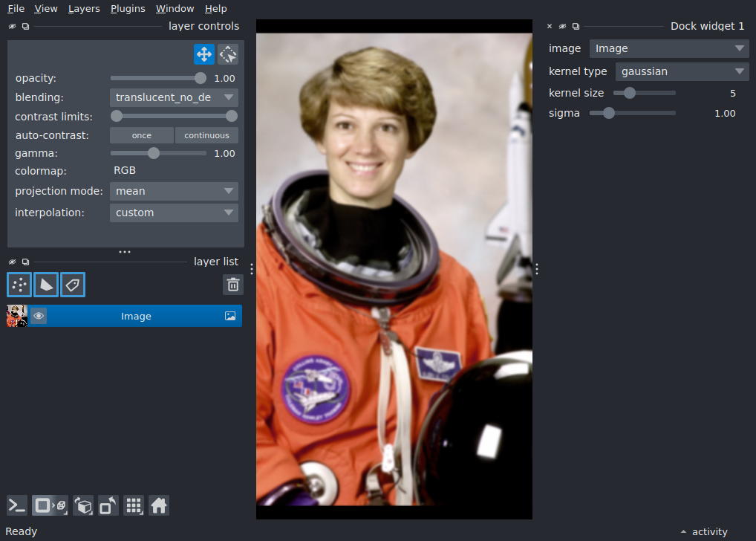This screenshot has height=541, width=756.
Task: Float Dock widget 1 panel
Action: 576,26
